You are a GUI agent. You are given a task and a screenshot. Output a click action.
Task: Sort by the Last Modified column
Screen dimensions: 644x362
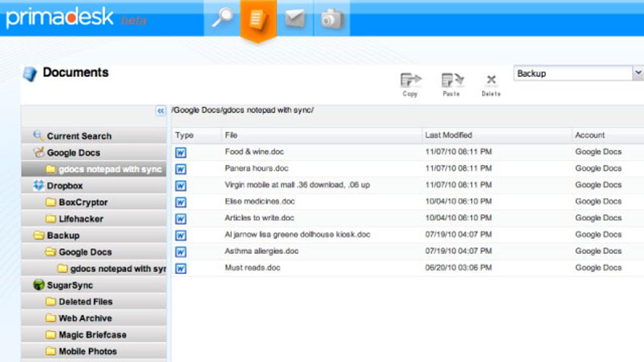(449, 135)
